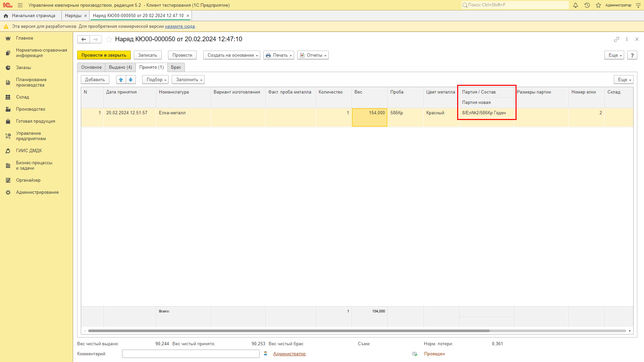The width and height of the screenshot is (644, 362).
Task: Click horizontal table scrollbar
Action: coord(289,331)
